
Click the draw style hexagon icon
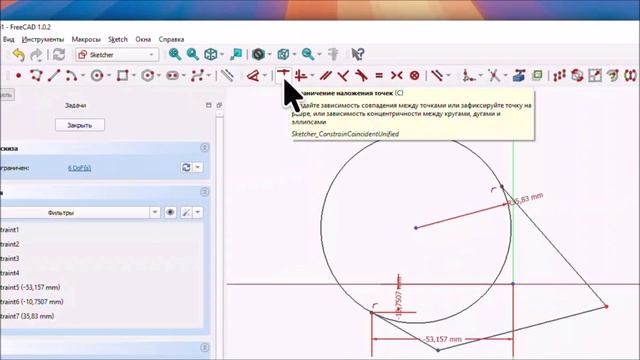pyautogui.click(x=258, y=54)
